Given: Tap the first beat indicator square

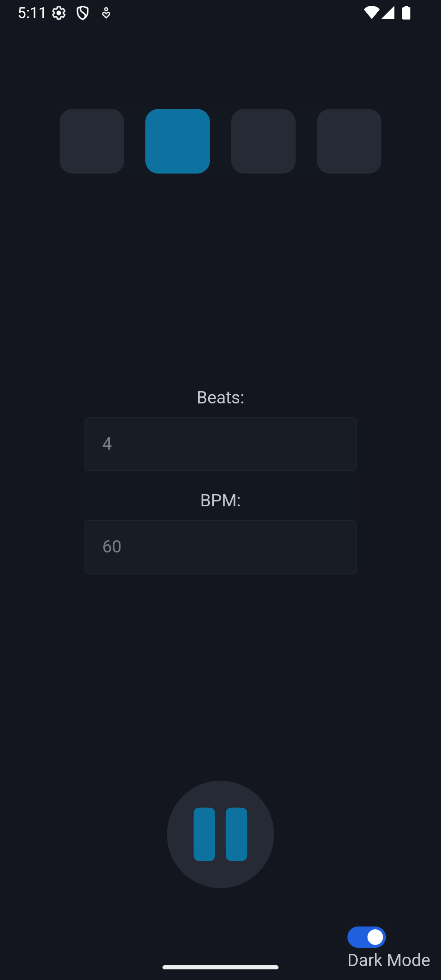Looking at the screenshot, I should [92, 141].
